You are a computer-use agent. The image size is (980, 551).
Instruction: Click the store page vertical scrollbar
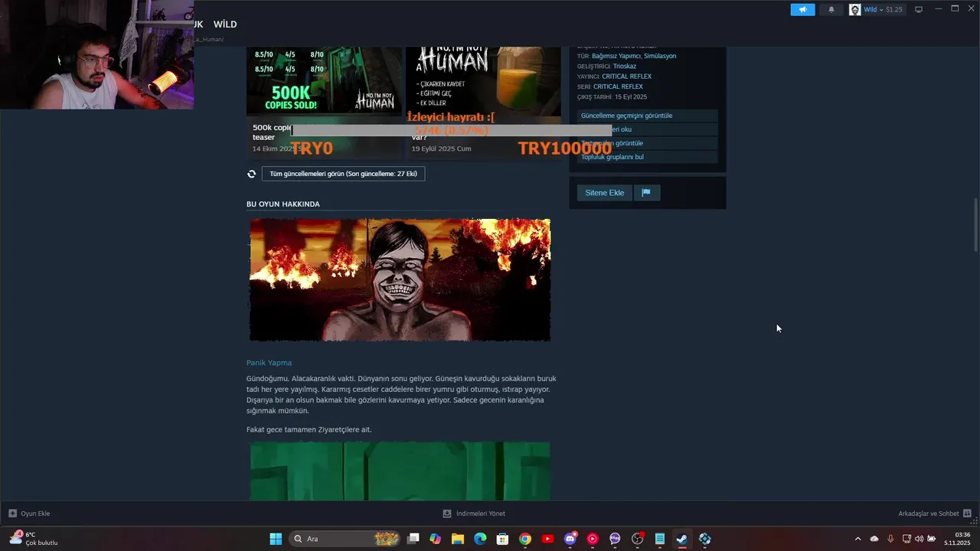tap(975, 224)
